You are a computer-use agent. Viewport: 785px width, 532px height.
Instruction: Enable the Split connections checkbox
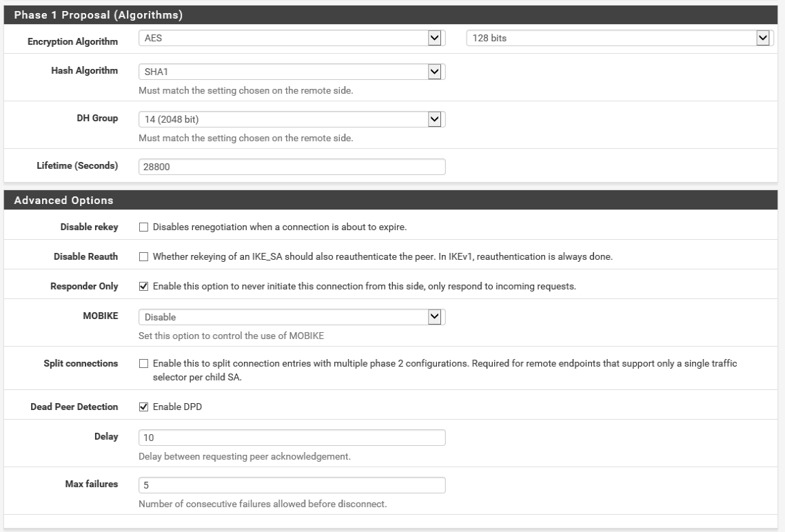tap(144, 363)
